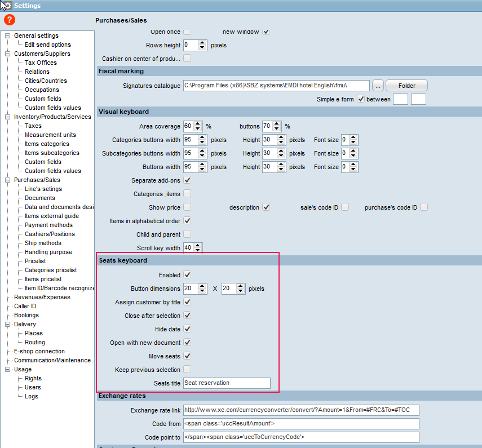Toggle Seats keyboard Enabled checkbox
This screenshot has height=448, width=482.
click(187, 274)
